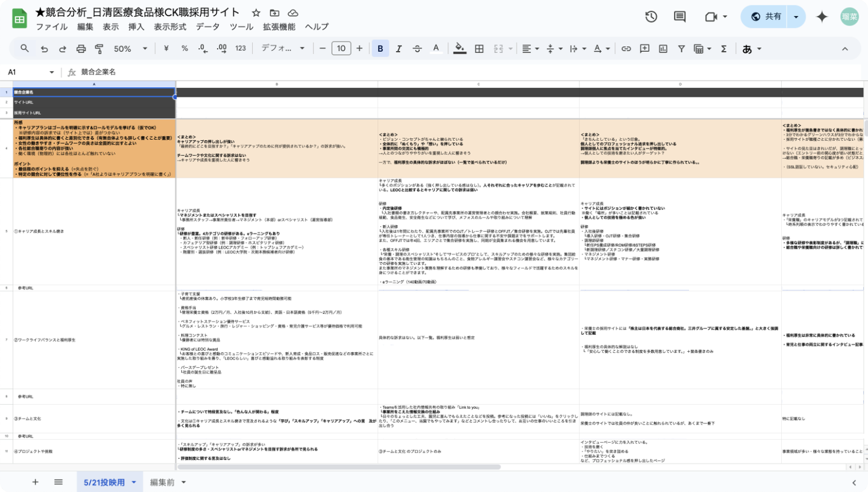
Task: Open the fill color picker
Action: pyautogui.click(x=460, y=49)
